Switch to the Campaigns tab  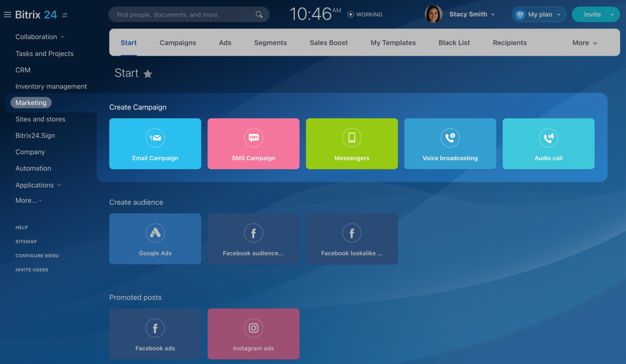(x=178, y=43)
